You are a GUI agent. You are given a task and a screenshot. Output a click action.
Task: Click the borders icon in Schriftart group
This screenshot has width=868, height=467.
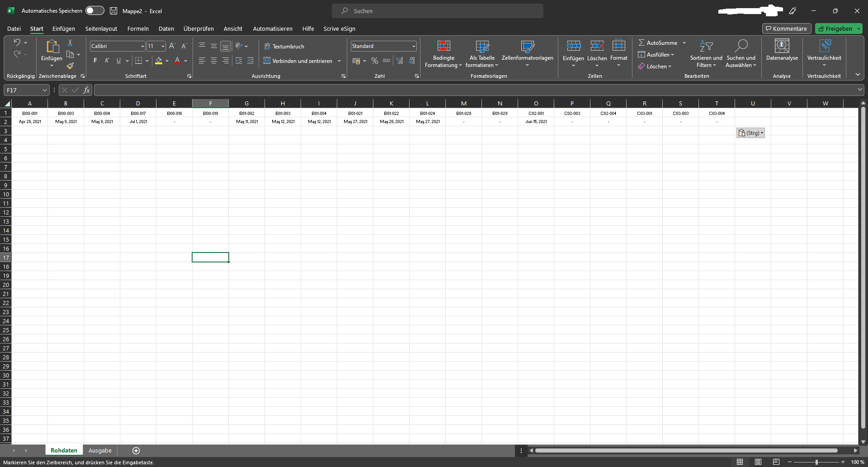[139, 61]
